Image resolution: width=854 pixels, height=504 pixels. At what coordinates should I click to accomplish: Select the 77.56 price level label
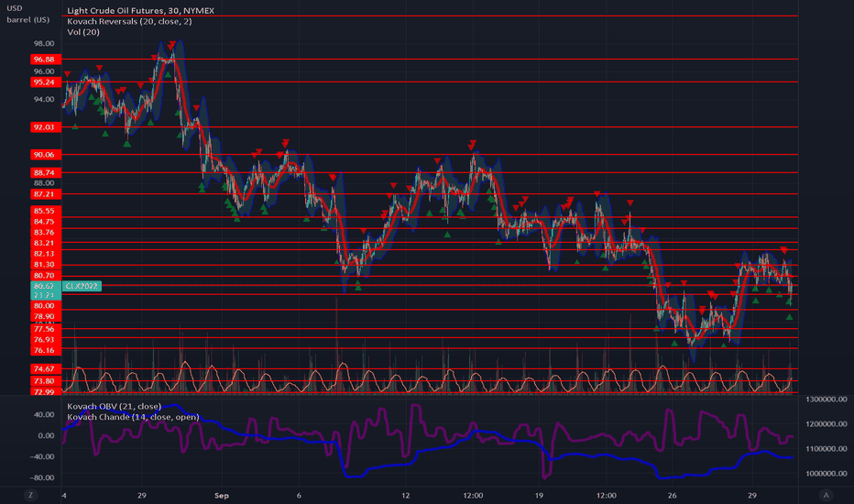[x=45, y=329]
